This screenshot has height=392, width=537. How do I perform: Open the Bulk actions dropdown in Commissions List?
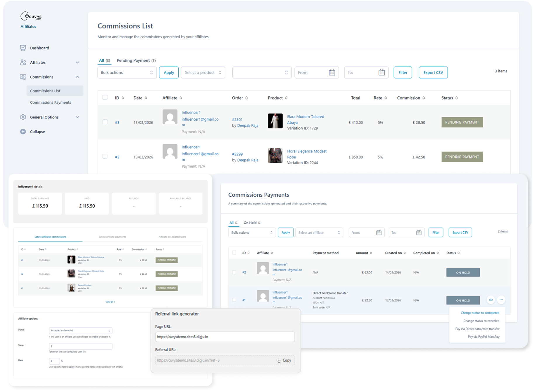pos(127,73)
